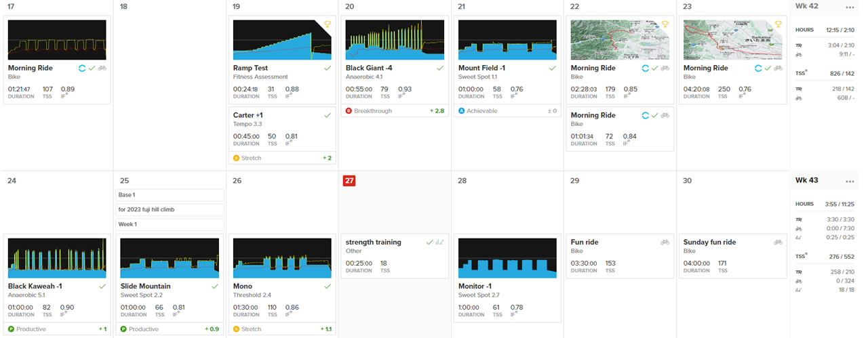Click the green checkmark on Black Kaweah -1
Image resolution: width=868 pixels, height=338 pixels.
[x=102, y=287]
